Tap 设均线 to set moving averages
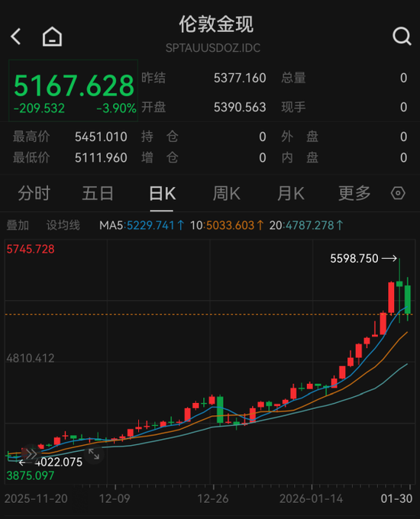The height and width of the screenshot is (519, 420). (x=63, y=225)
